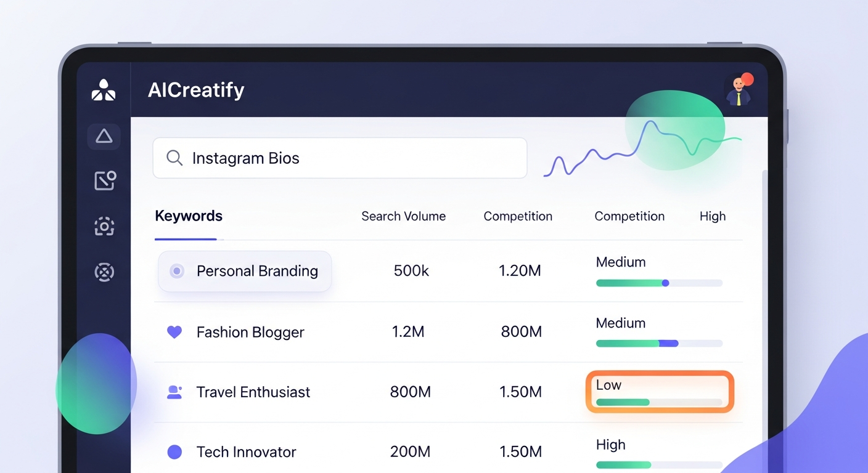Click the High column header
Image resolution: width=868 pixels, height=473 pixels.
[713, 216]
